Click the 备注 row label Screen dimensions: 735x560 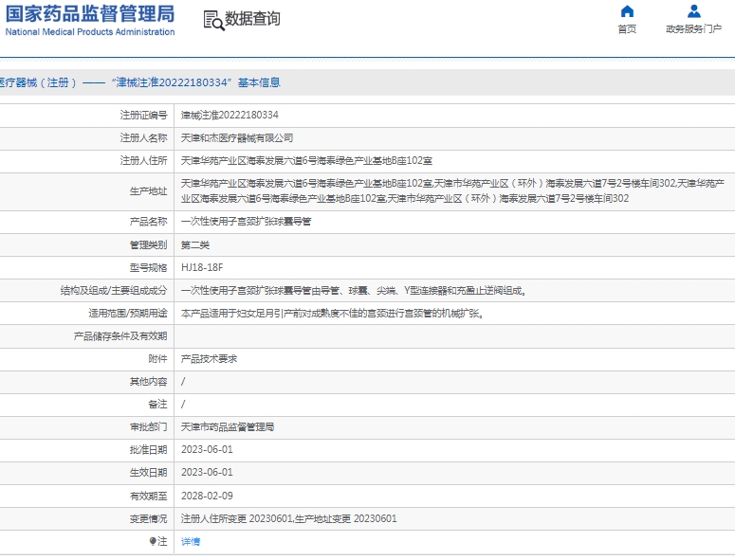tap(157, 405)
